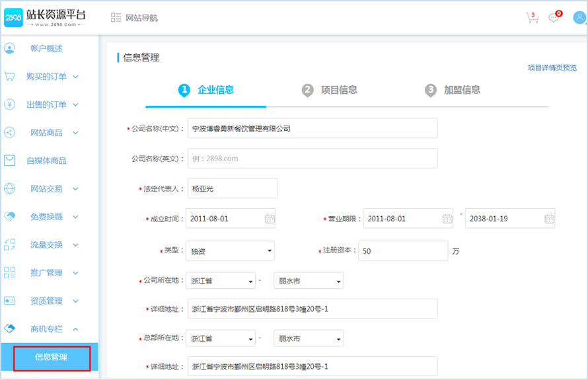Click the 2898 站长资源平台 logo
This screenshot has width=588, height=380.
[x=45, y=18]
